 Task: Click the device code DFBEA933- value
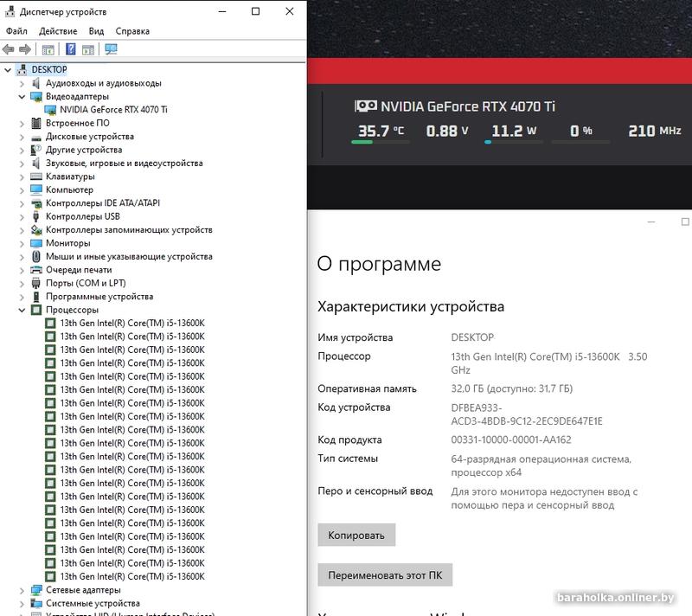[x=527, y=414]
